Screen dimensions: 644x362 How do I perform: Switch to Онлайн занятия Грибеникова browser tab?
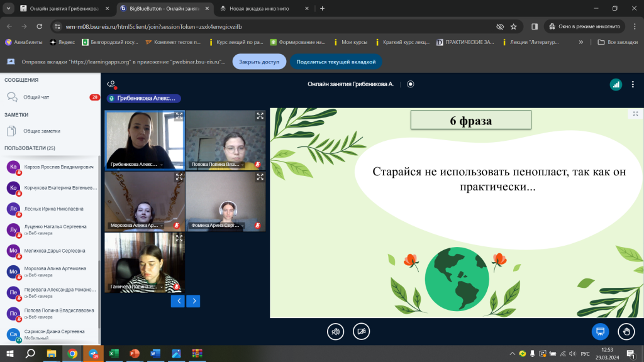click(65, 8)
